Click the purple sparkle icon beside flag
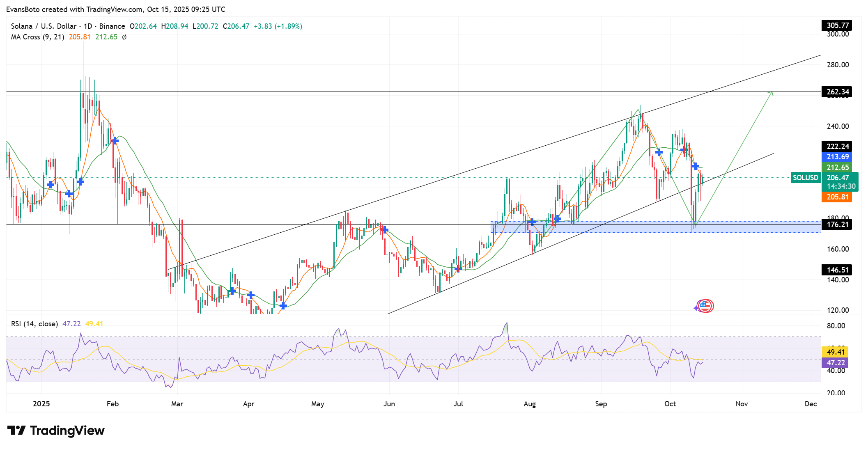The width and height of the screenshot is (868, 449). pyautogui.click(x=696, y=308)
